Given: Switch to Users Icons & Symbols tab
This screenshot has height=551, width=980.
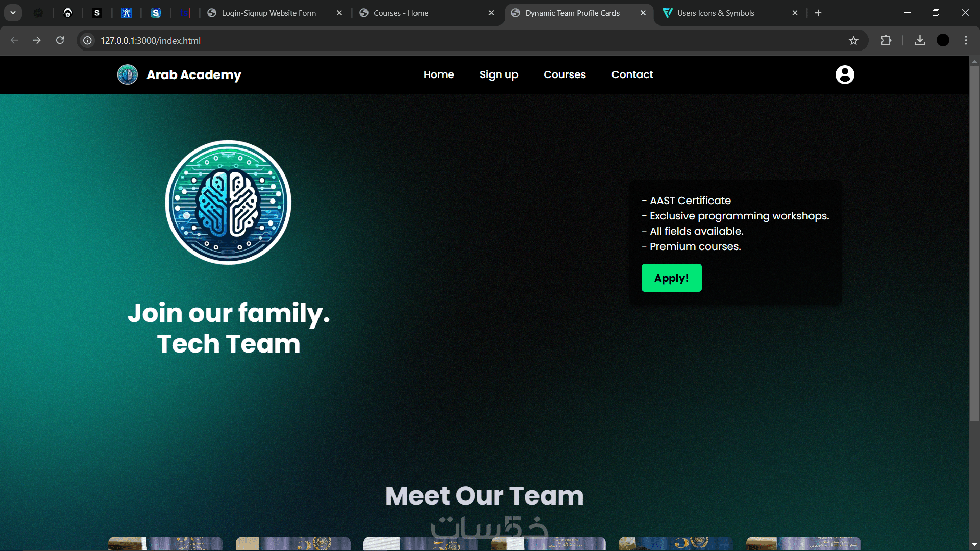Looking at the screenshot, I should (715, 13).
